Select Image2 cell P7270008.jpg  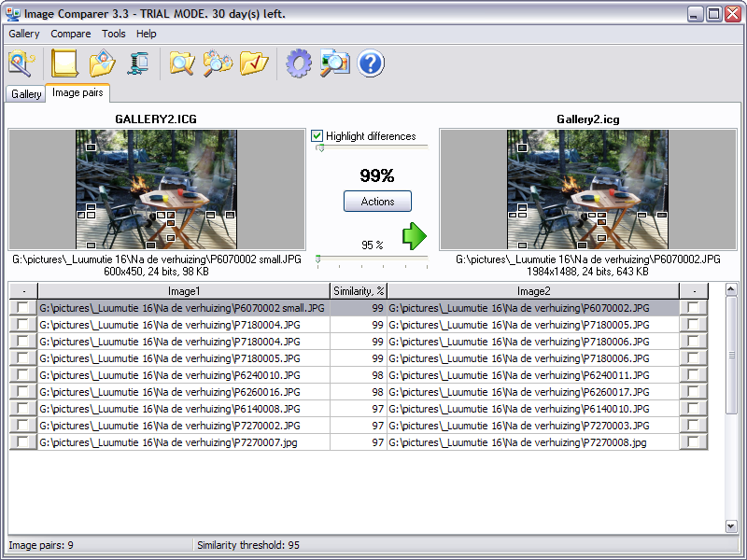click(533, 442)
